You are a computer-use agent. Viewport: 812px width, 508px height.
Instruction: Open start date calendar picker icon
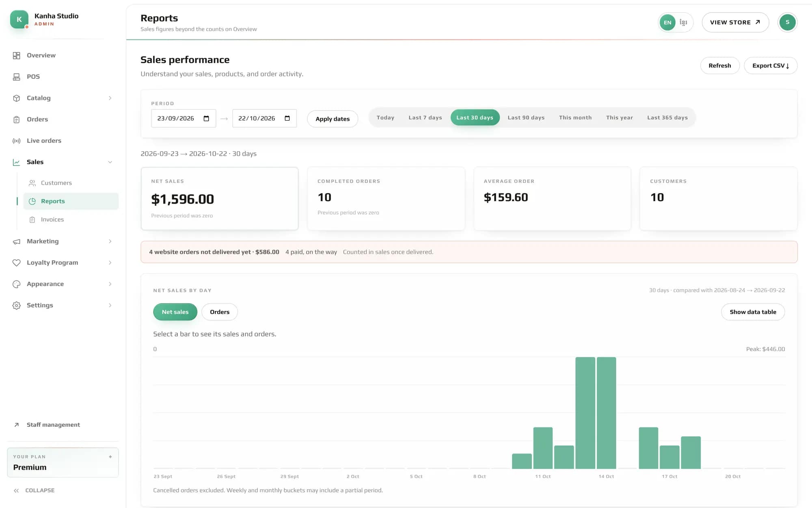(206, 118)
